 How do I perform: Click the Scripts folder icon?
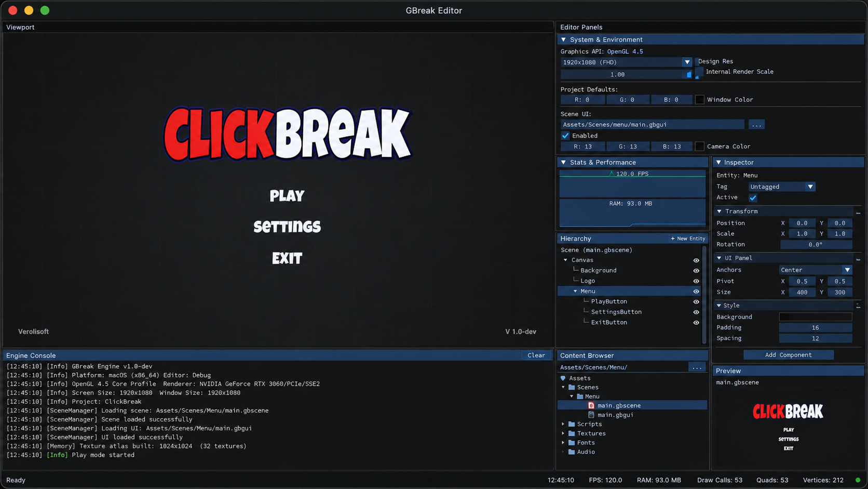pos(572,424)
